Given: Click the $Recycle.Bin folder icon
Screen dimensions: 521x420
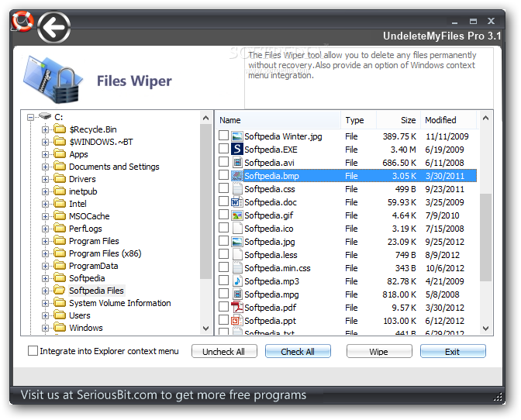Looking at the screenshot, I should point(60,129).
